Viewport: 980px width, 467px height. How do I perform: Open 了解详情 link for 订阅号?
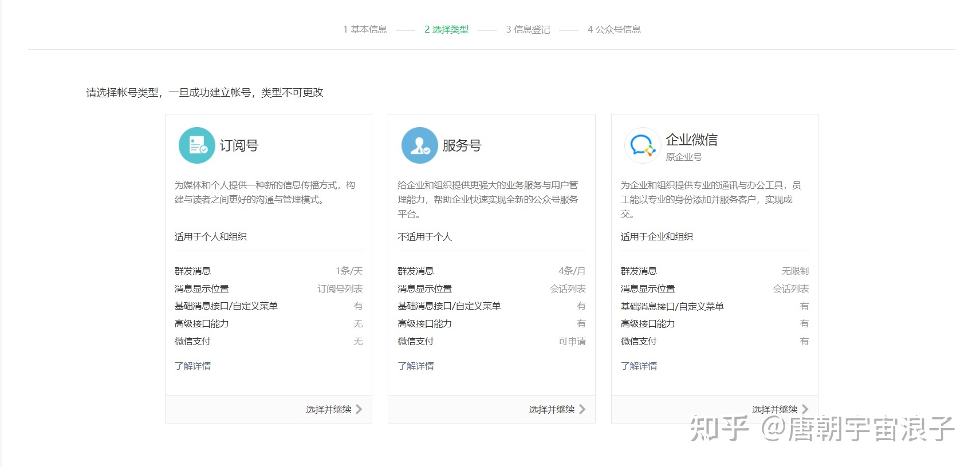pyautogui.click(x=192, y=366)
